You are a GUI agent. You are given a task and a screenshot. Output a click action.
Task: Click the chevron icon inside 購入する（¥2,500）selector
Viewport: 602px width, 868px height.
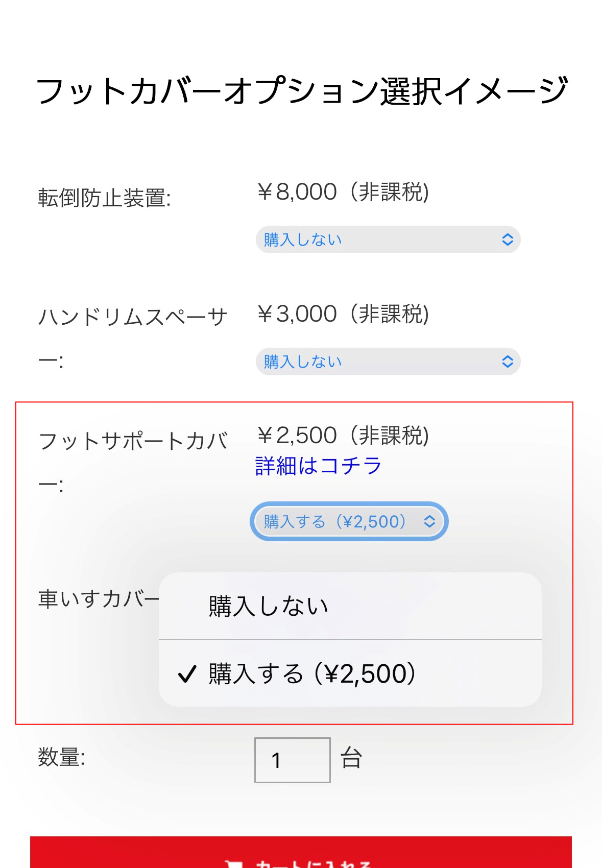click(x=429, y=521)
